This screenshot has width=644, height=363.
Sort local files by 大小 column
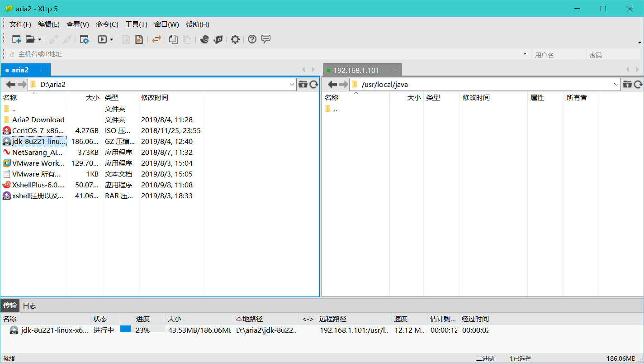pyautogui.click(x=85, y=97)
